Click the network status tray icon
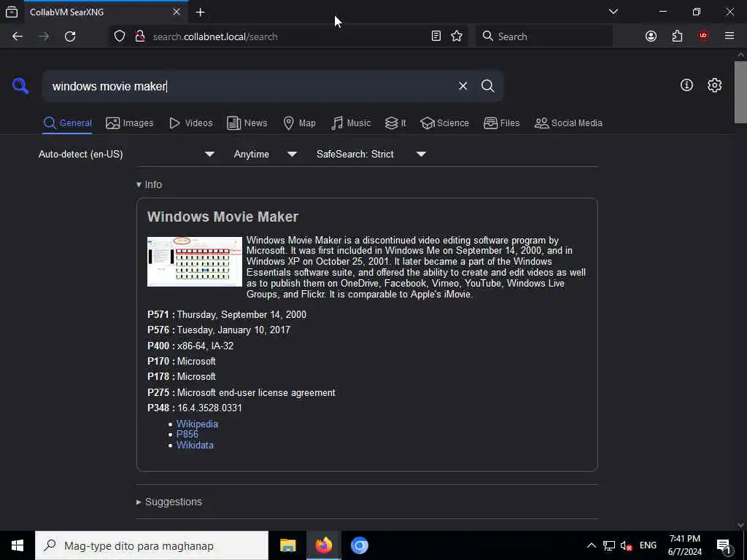 (x=609, y=545)
